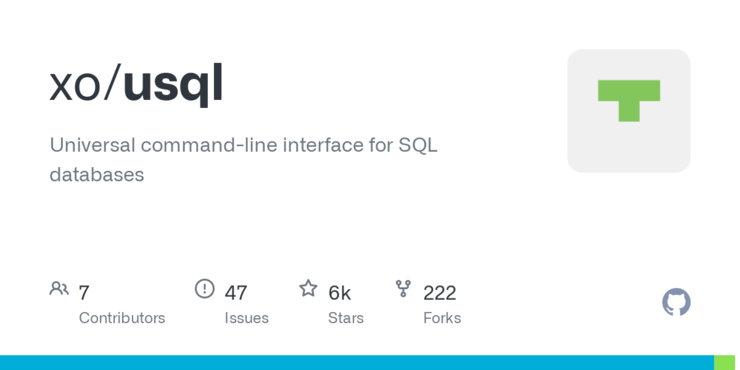Click the green language bar segment
This screenshot has width=740, height=370.
pyautogui.click(x=724, y=362)
